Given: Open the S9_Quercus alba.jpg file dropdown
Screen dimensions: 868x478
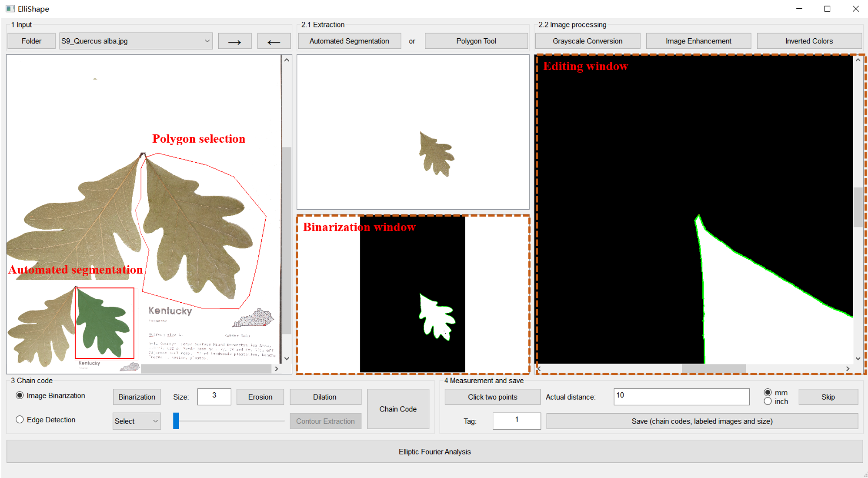Looking at the screenshot, I should [136, 41].
